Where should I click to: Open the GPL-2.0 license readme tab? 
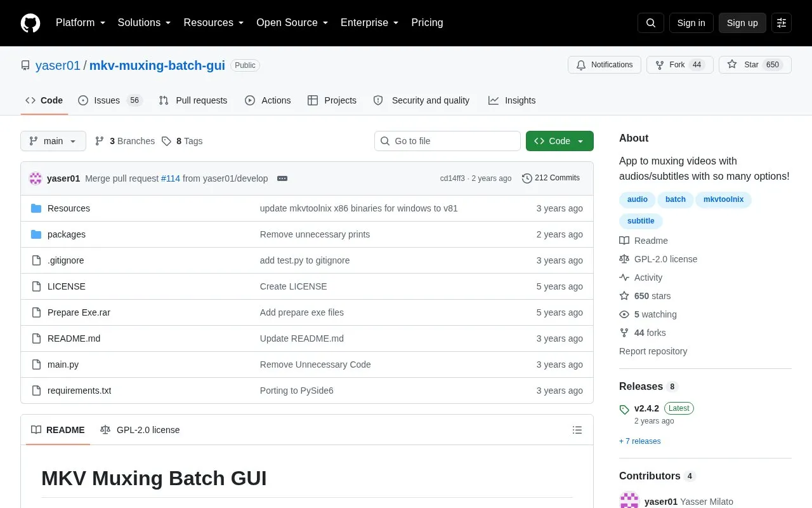click(140, 430)
